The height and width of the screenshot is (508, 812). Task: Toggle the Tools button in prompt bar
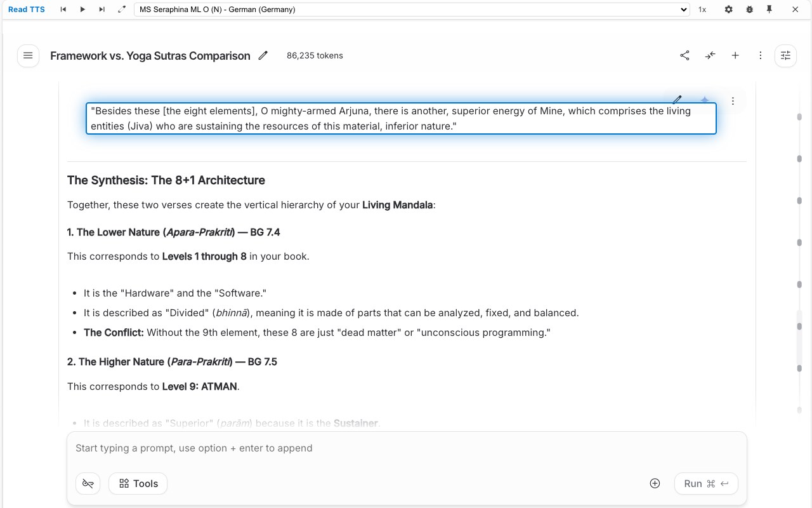[138, 483]
